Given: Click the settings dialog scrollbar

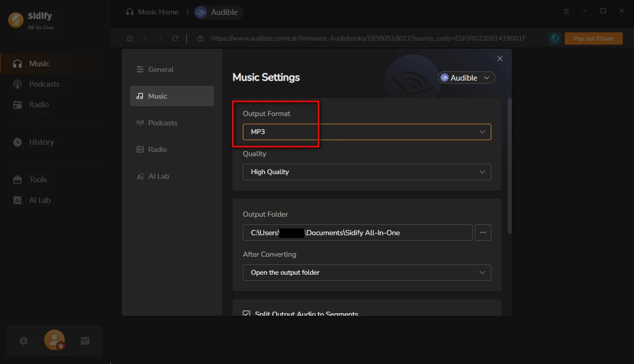Looking at the screenshot, I should tap(509, 166).
